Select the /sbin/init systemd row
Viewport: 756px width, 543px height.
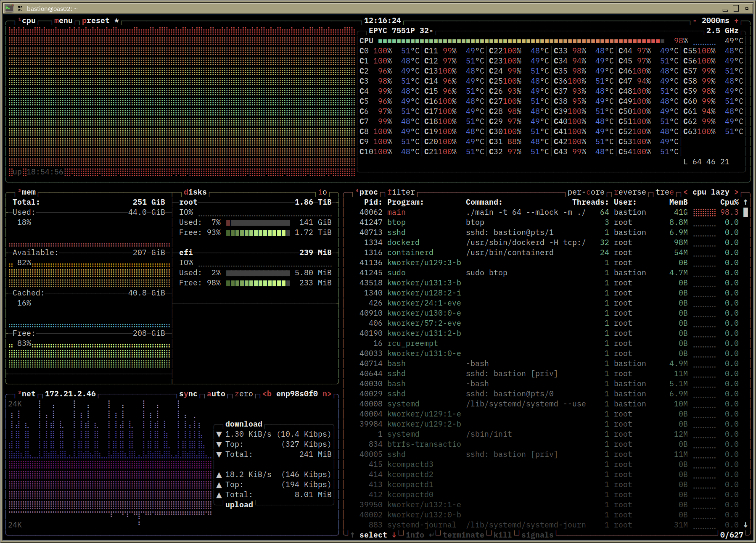tap(549, 434)
